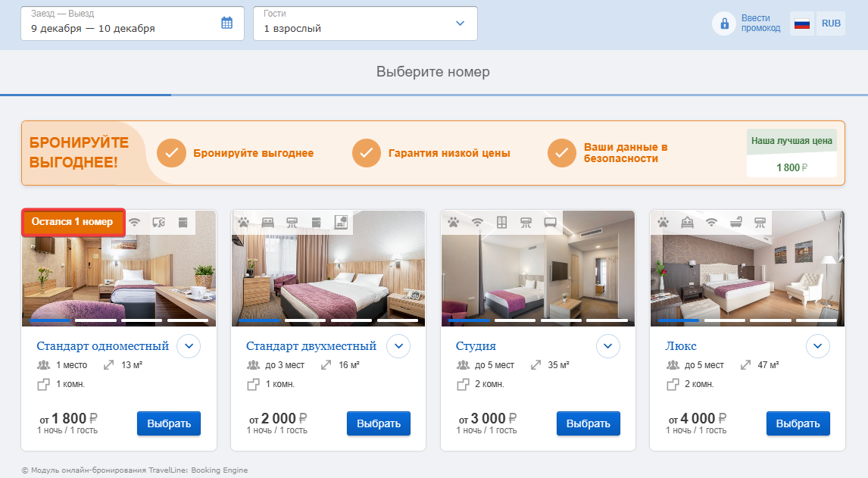
Task: Click the pets-allowed paw icon on Стандарт двухместный
Action: (244, 223)
